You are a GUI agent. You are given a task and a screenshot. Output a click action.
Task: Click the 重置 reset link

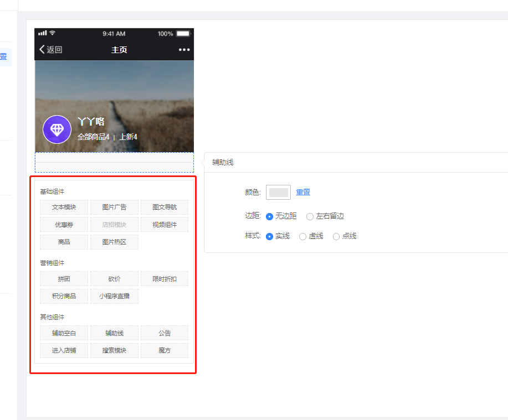pos(303,193)
